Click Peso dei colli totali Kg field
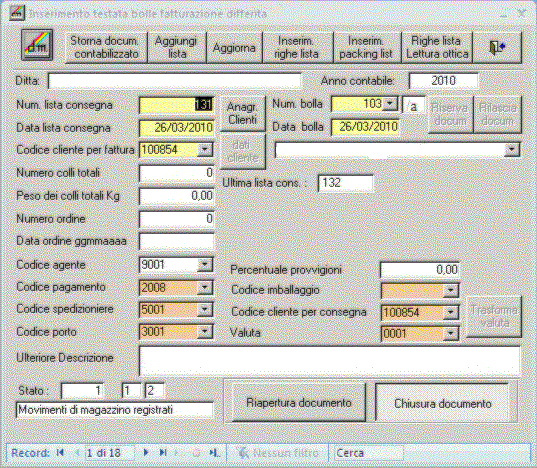Image resolution: width=537 pixels, height=468 pixels. [x=176, y=196]
